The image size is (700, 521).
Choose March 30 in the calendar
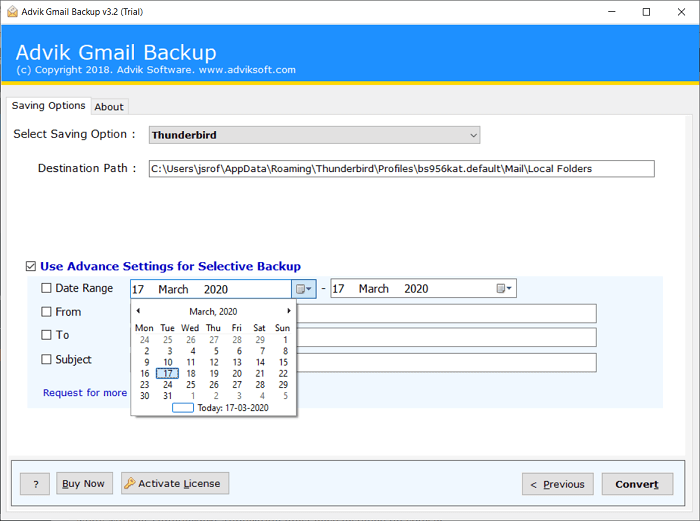pyautogui.click(x=145, y=396)
